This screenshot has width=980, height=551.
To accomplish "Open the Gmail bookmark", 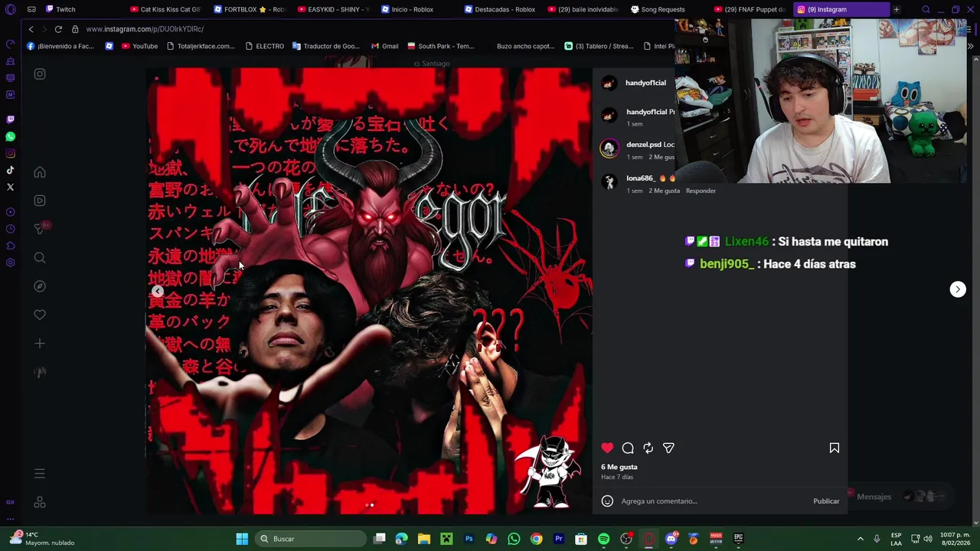I will (x=385, y=46).
